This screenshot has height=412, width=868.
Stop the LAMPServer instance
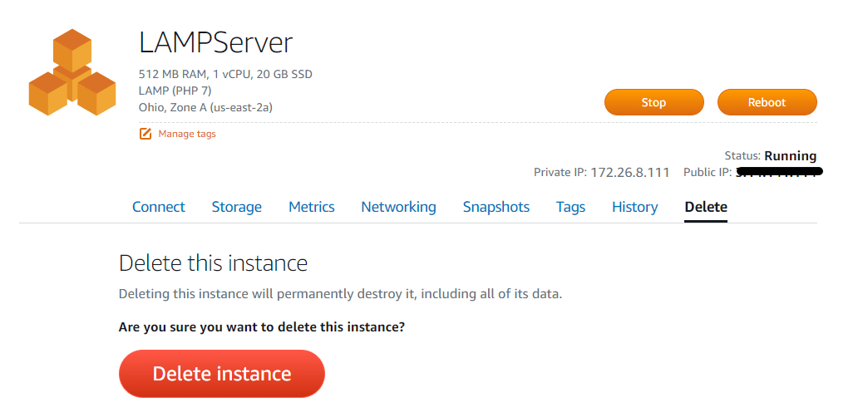click(x=653, y=102)
